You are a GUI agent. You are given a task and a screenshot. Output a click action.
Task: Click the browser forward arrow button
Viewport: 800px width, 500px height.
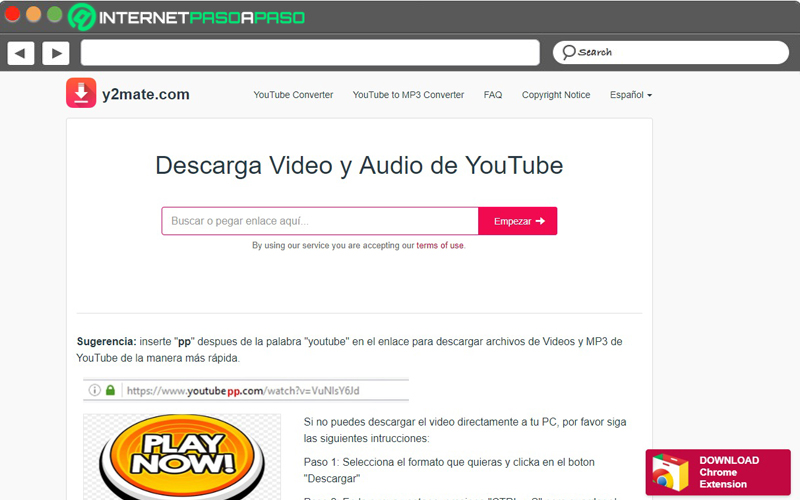tap(56, 53)
